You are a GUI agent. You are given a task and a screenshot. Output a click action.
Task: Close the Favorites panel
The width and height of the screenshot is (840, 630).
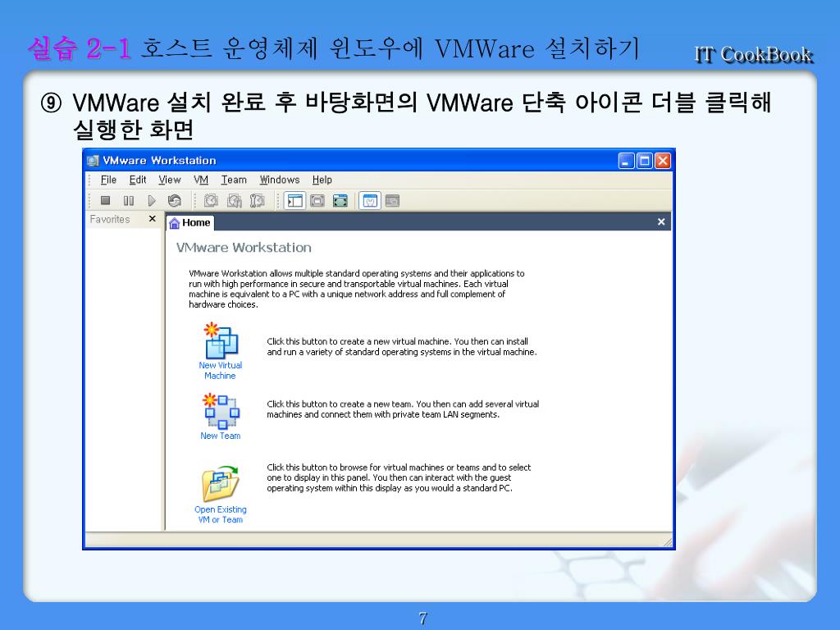point(152,218)
